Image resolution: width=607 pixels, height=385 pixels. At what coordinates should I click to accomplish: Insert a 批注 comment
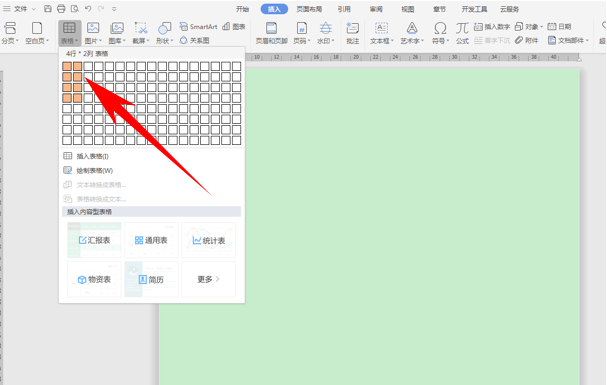pos(352,33)
